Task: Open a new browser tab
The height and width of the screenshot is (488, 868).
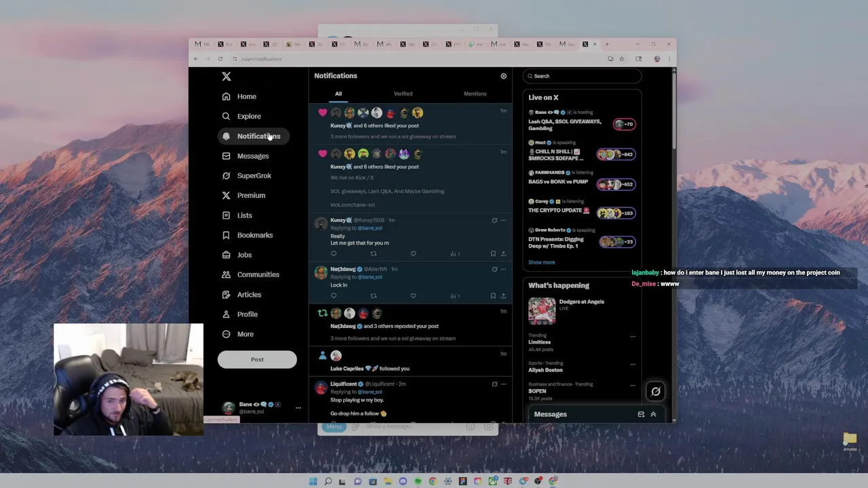Action: tap(607, 44)
